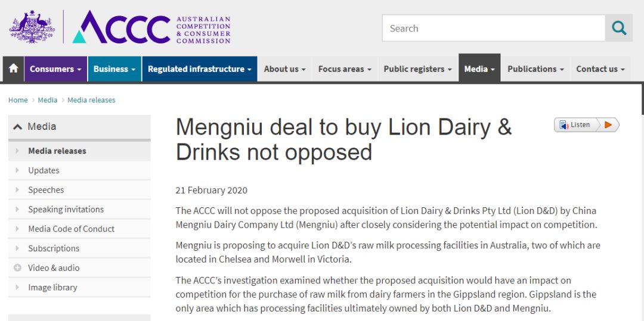
Task: Open Image library sidebar item
Action: tap(52, 288)
